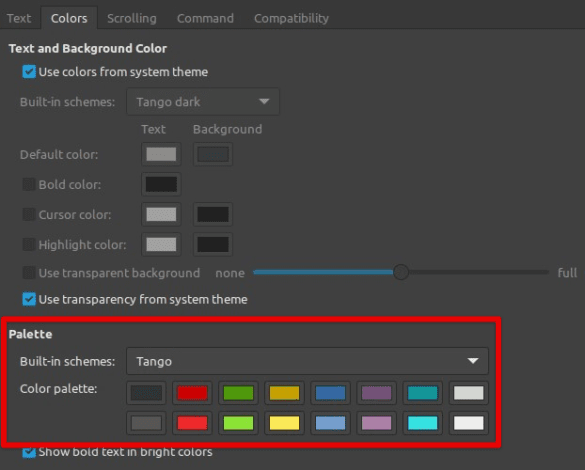Image resolution: width=585 pixels, height=470 pixels.
Task: Pick the bright yellow palette swatch
Action: point(284,423)
